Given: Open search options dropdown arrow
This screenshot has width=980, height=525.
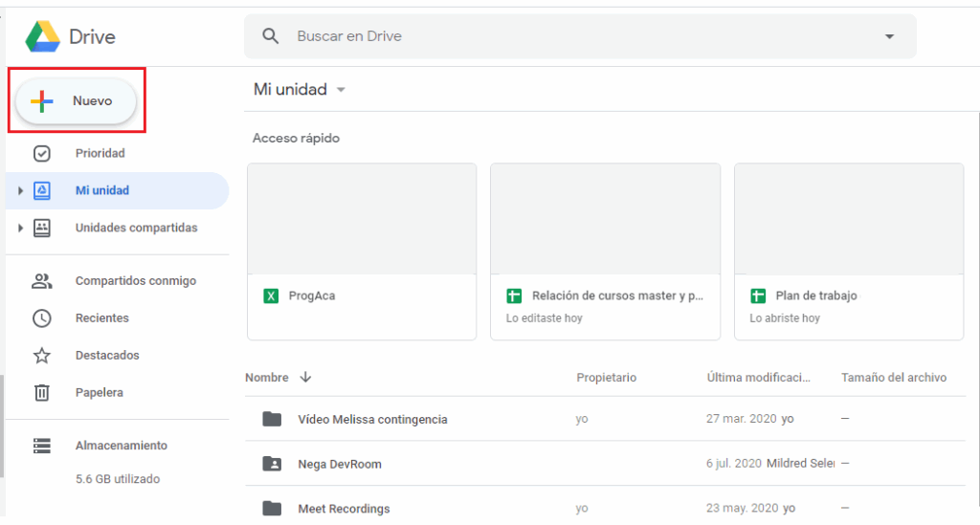Looking at the screenshot, I should pos(889,36).
